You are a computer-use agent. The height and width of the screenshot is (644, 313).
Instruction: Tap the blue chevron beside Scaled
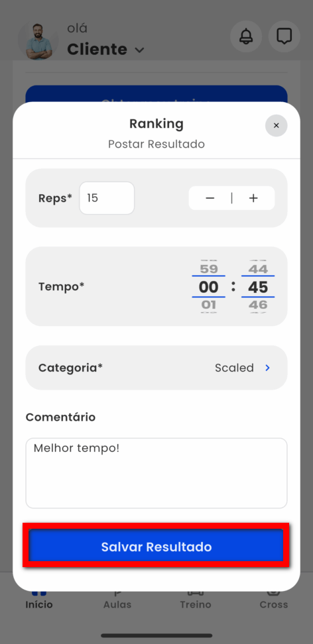268,368
